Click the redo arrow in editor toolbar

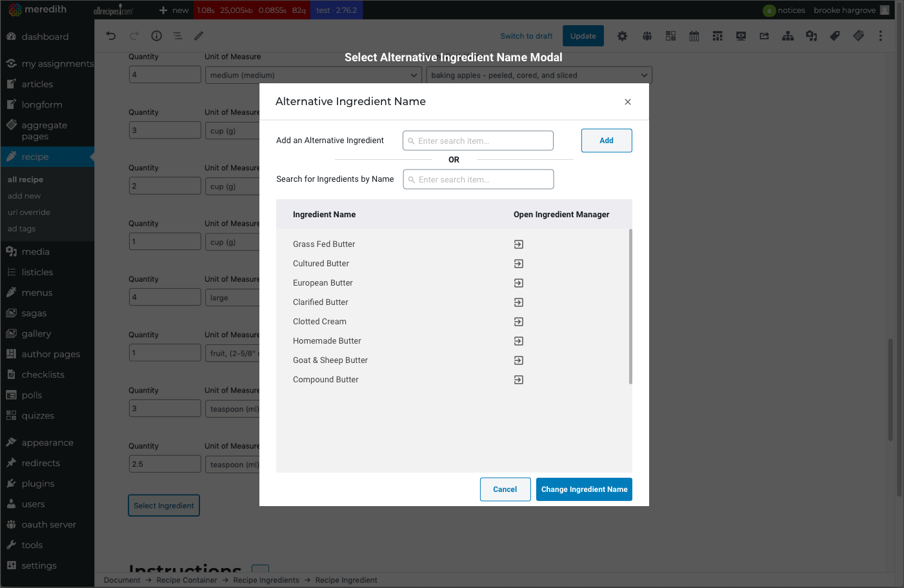point(134,36)
